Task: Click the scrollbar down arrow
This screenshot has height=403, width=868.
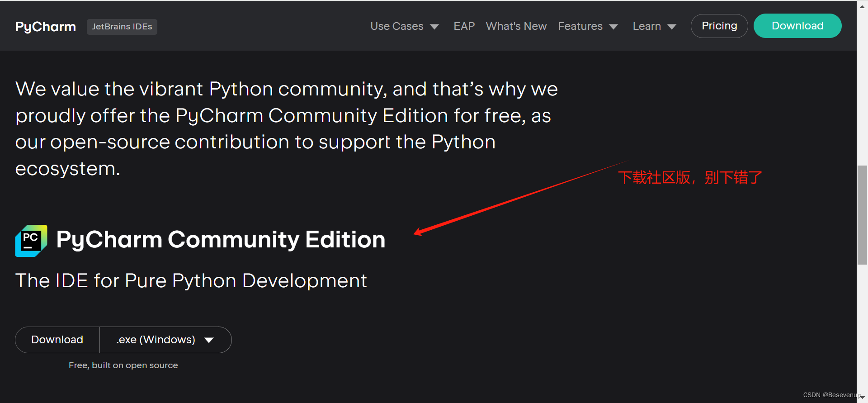Action: click(x=863, y=398)
